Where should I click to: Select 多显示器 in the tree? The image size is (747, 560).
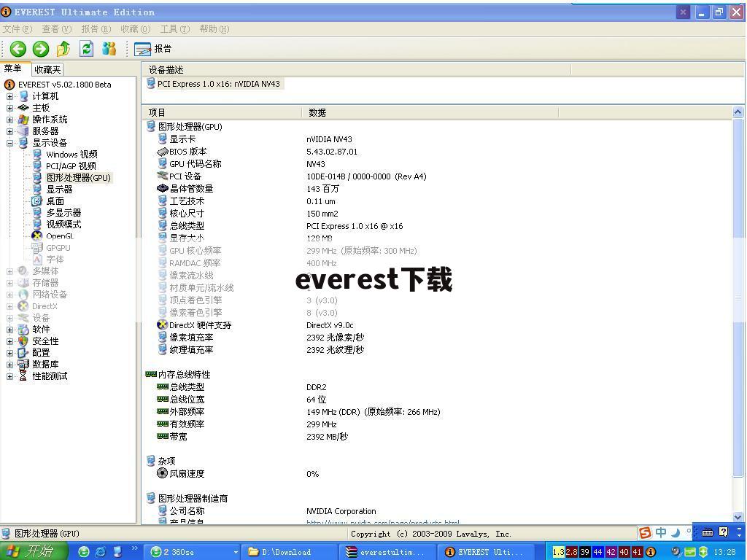pos(63,212)
